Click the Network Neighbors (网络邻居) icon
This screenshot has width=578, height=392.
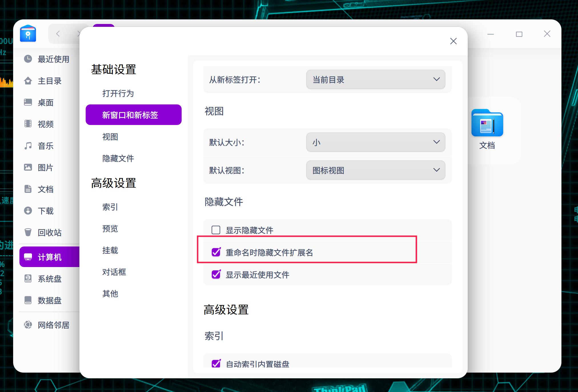(x=28, y=325)
